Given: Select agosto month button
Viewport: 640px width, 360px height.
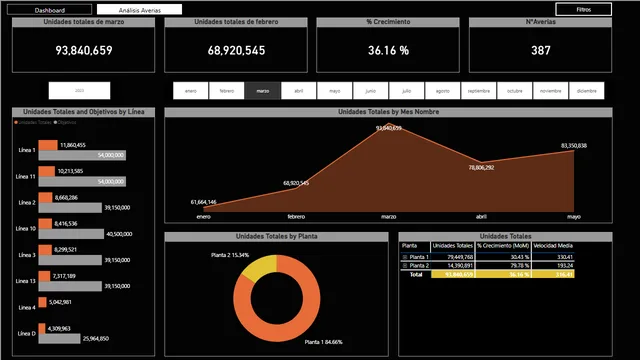Looking at the screenshot, I should coord(442,91).
